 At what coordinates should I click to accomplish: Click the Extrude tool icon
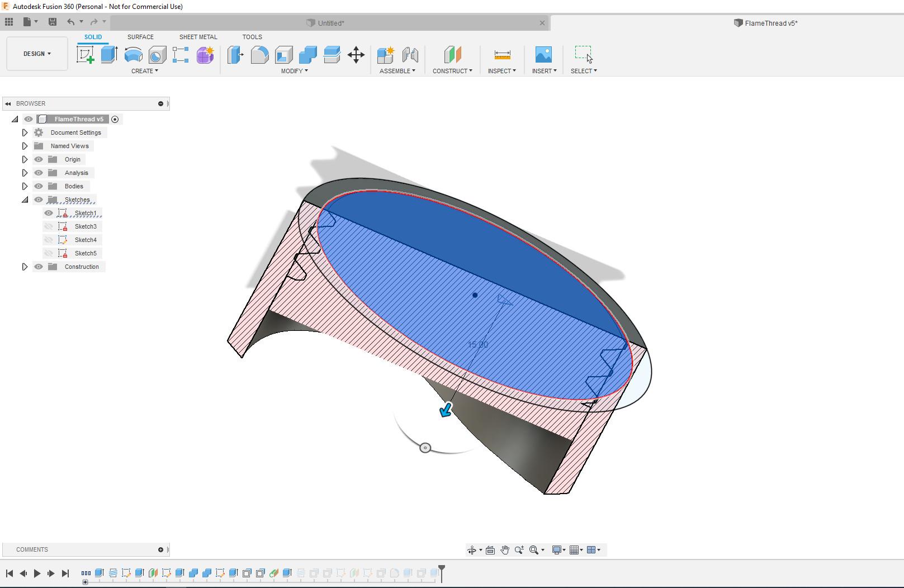click(109, 55)
